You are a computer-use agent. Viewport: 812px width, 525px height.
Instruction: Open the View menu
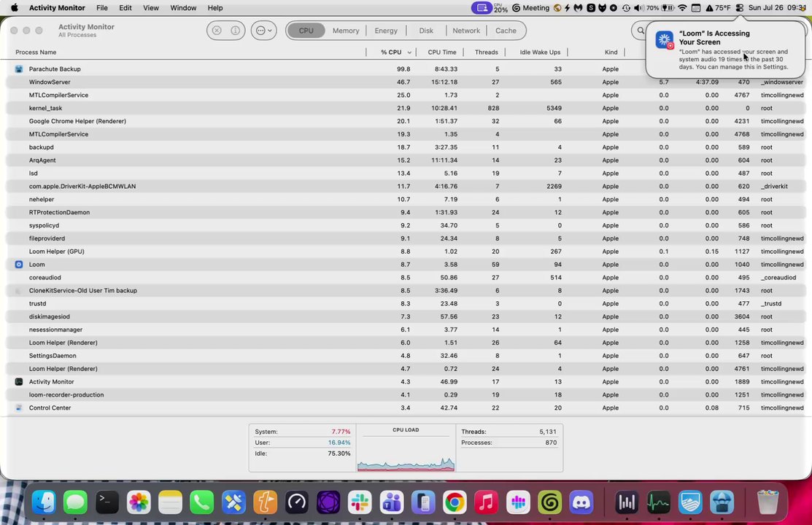tap(151, 8)
